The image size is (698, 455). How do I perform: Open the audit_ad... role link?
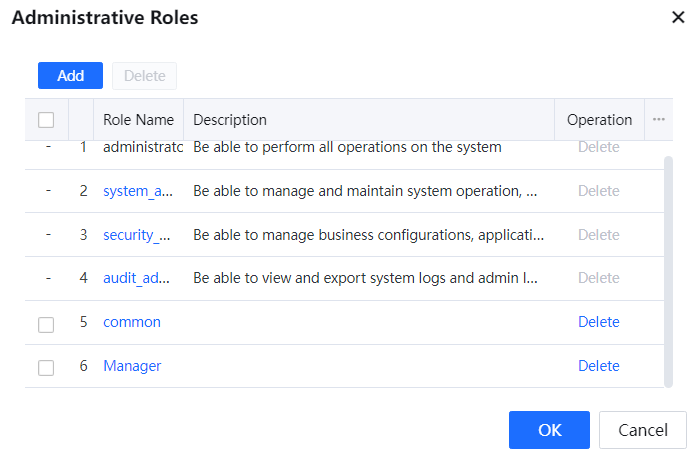139,278
